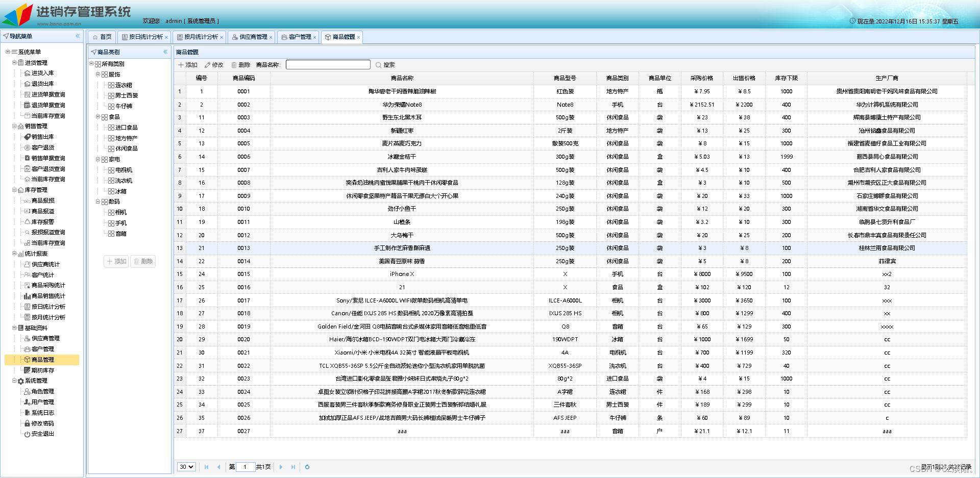Click the page number field
Screen dimensions: 980x478
click(245, 467)
